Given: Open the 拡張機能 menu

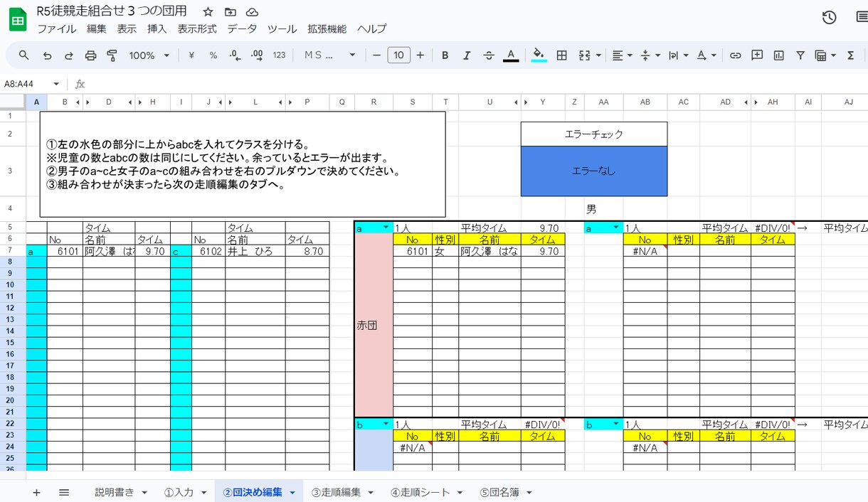Looking at the screenshot, I should click(327, 29).
